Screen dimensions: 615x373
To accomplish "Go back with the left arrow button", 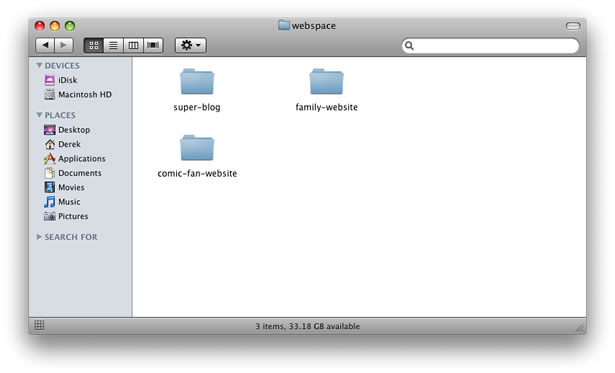I will coord(45,45).
